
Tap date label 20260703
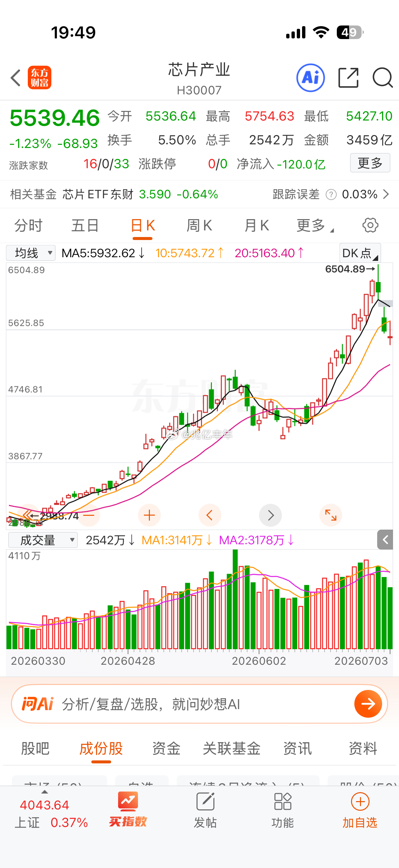(x=361, y=661)
